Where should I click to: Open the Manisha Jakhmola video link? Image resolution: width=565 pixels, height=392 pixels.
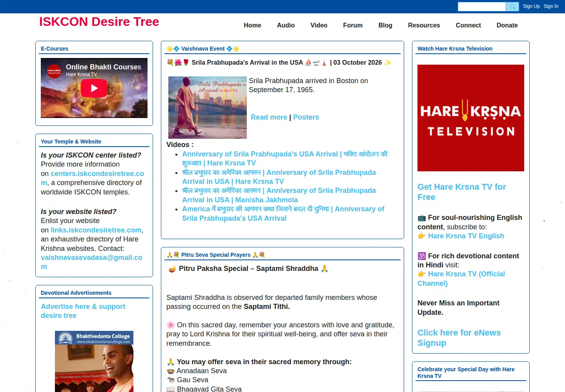(x=279, y=195)
